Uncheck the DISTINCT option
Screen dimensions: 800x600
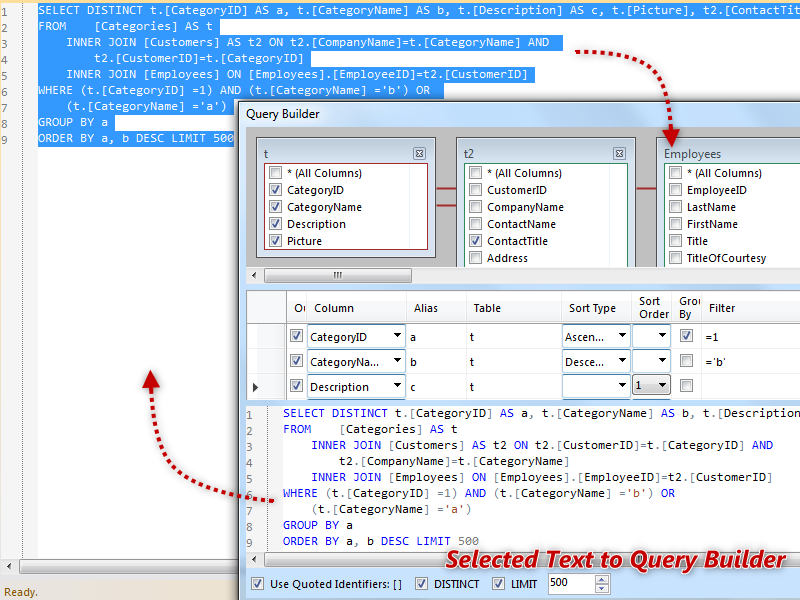(421, 584)
